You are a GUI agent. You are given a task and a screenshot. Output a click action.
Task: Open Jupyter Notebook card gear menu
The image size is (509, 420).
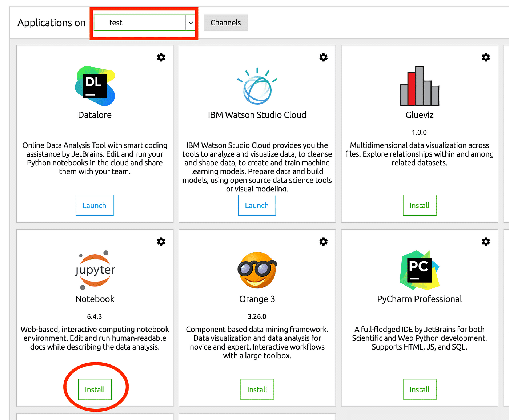(x=161, y=242)
